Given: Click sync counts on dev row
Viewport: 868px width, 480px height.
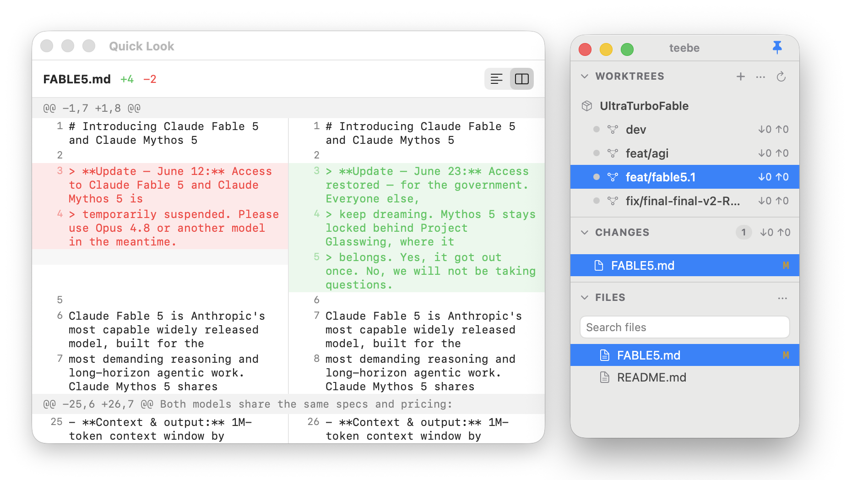Looking at the screenshot, I should [773, 130].
